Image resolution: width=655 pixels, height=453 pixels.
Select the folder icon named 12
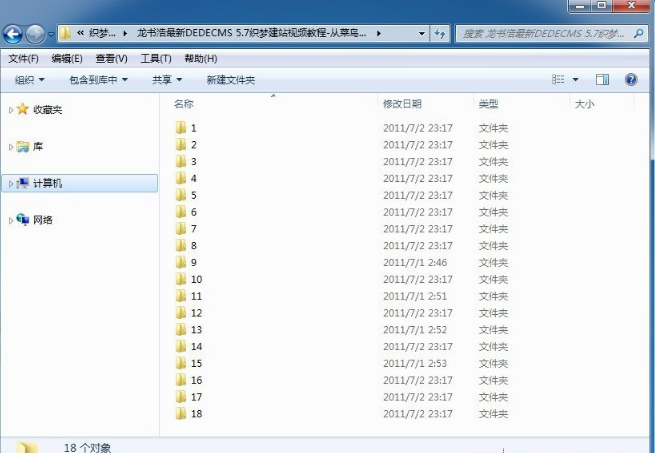coord(181,313)
